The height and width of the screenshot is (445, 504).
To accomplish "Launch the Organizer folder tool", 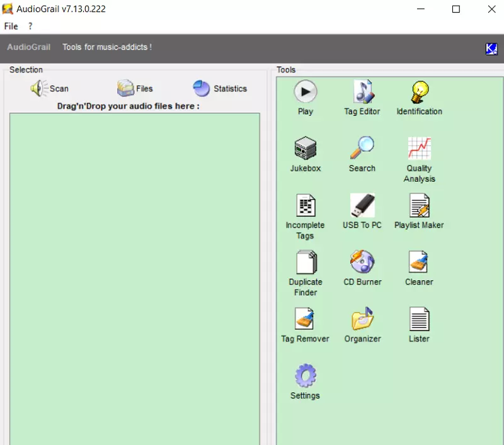I will point(363,319).
